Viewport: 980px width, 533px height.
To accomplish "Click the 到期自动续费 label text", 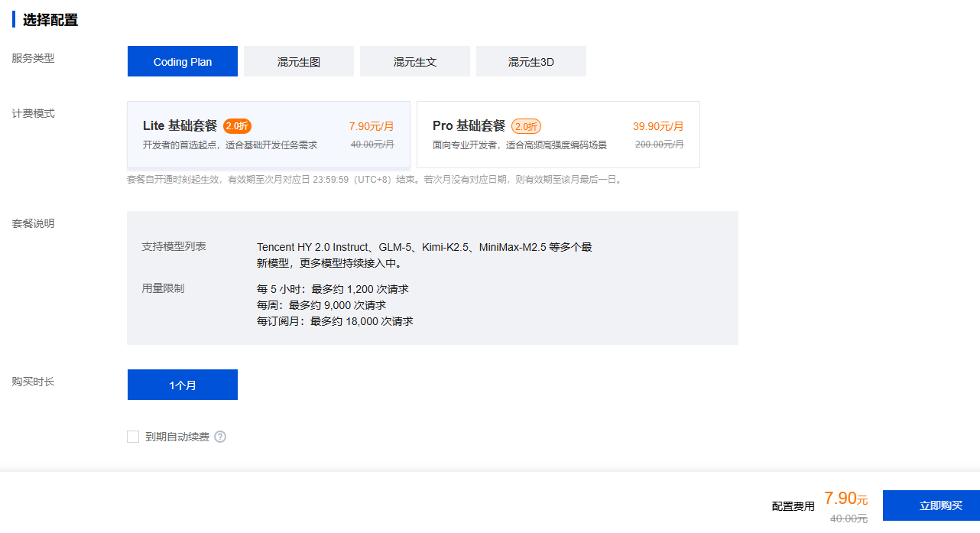I will point(177,437).
